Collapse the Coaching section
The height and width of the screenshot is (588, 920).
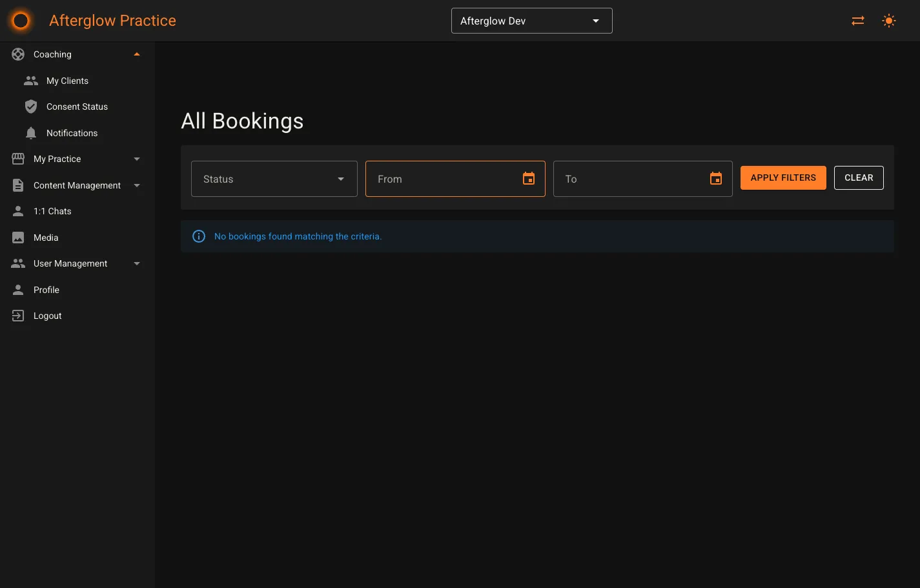[136, 54]
